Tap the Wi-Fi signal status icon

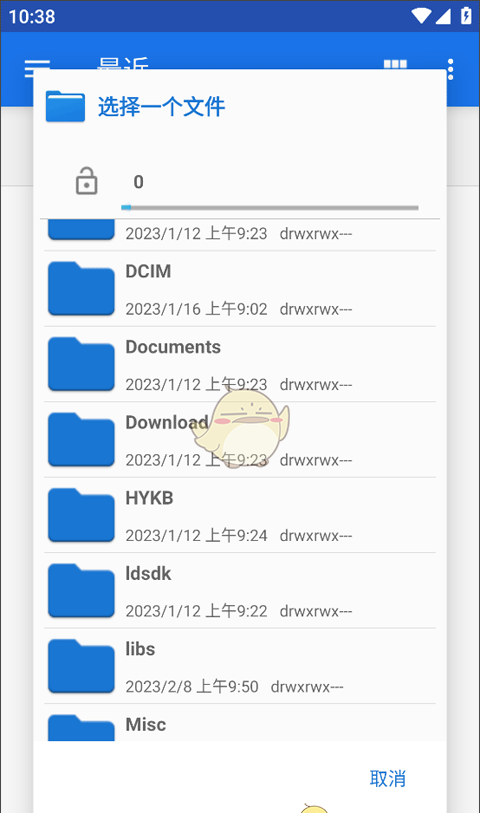pyautogui.click(x=421, y=16)
